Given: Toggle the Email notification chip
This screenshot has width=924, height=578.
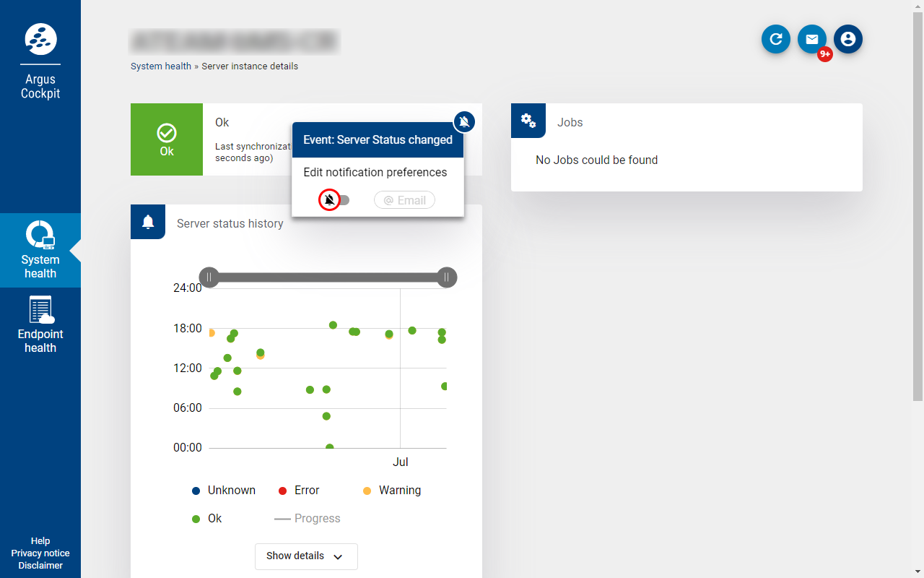Looking at the screenshot, I should (404, 200).
